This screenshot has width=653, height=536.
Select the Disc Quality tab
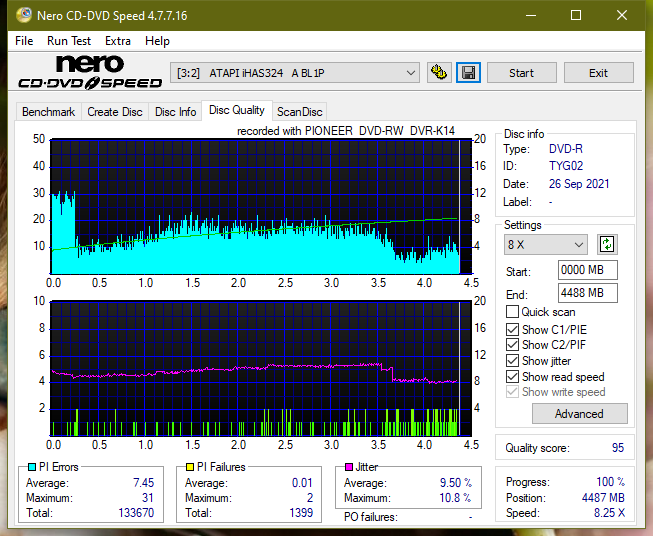[237, 110]
